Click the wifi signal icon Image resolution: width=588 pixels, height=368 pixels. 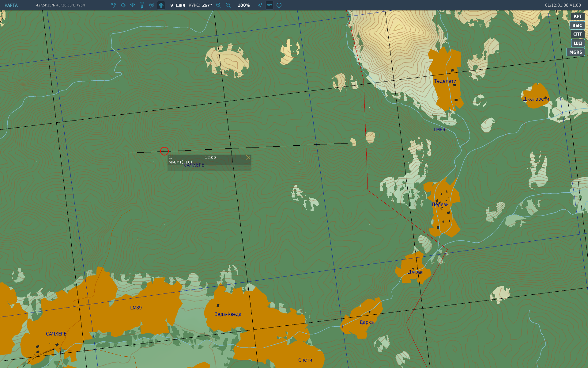[x=133, y=5]
